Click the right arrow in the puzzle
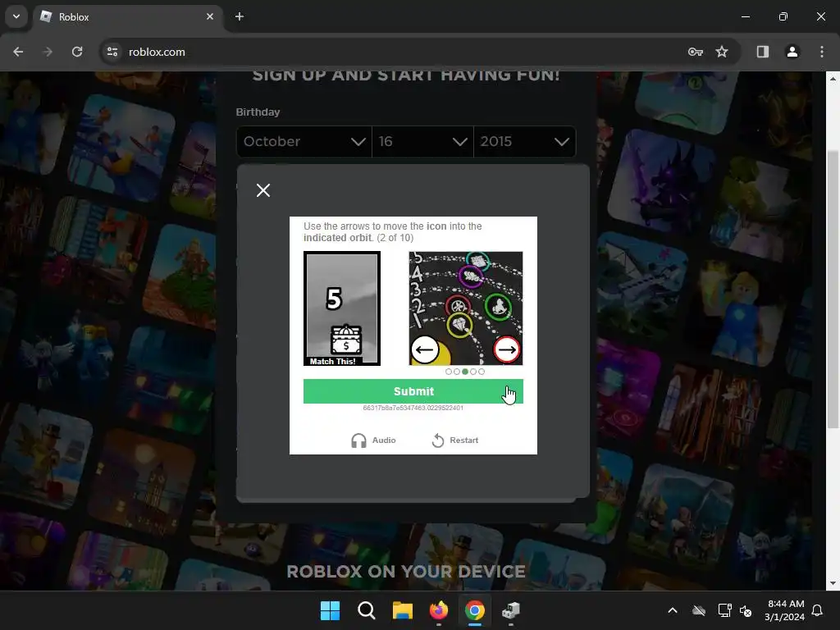840x630 pixels. coord(506,349)
